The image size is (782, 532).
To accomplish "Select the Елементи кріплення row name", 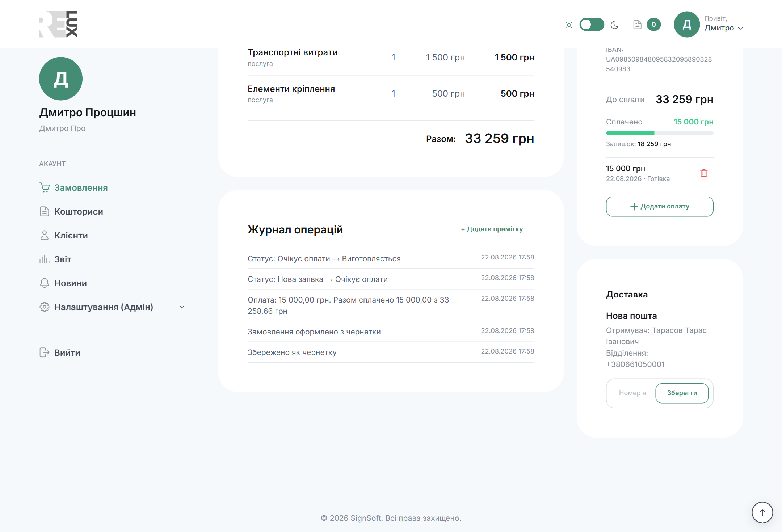I will (291, 89).
